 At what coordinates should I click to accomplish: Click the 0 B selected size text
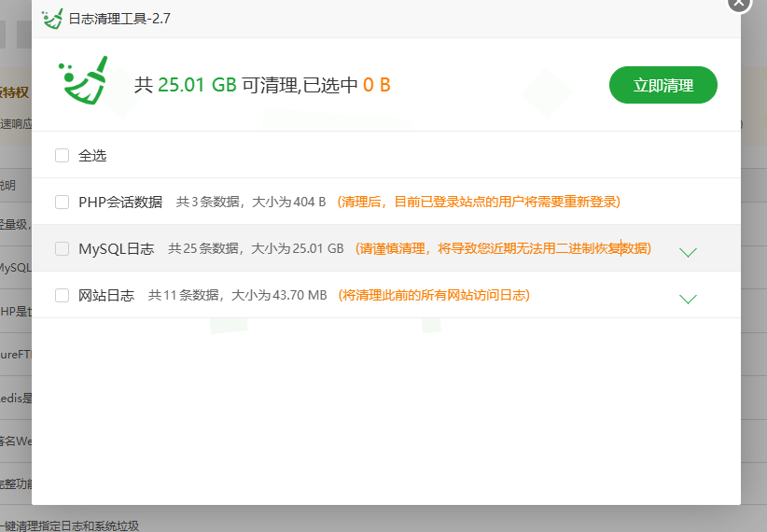(x=376, y=85)
